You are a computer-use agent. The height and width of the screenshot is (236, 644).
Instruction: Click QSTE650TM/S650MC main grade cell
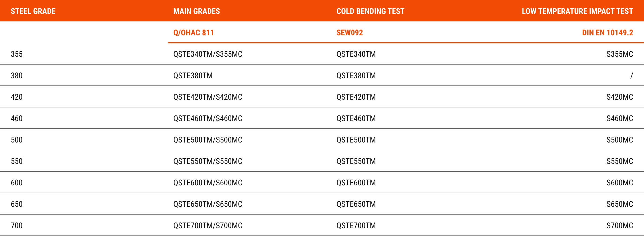tap(208, 204)
